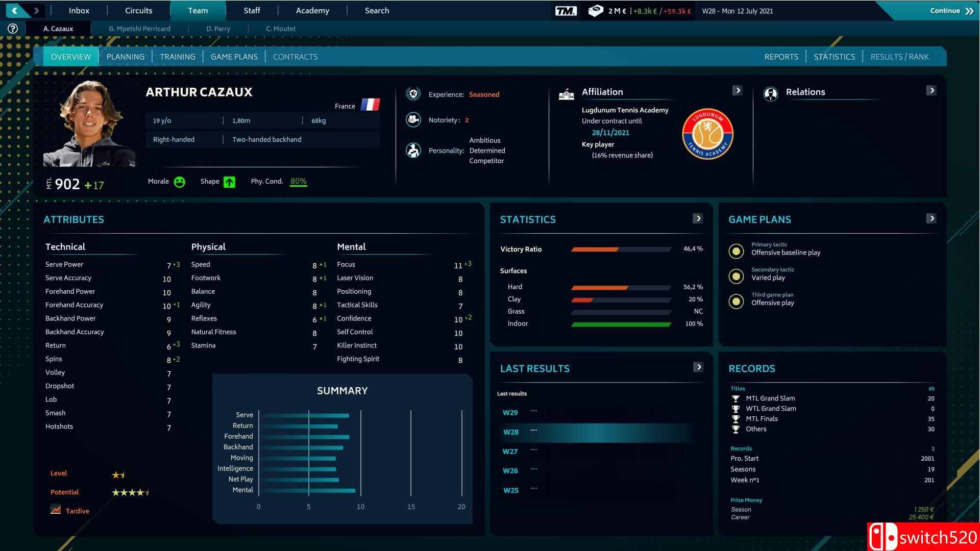980x551 pixels.
Task: Drag the Physical Condition 80% slider
Action: (x=297, y=182)
